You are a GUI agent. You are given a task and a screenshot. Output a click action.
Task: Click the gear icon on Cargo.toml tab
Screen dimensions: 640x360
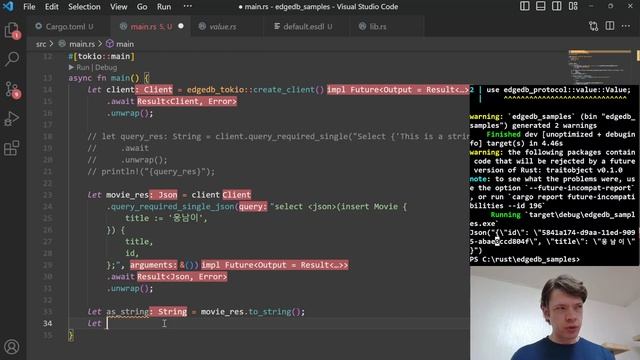(x=38, y=26)
